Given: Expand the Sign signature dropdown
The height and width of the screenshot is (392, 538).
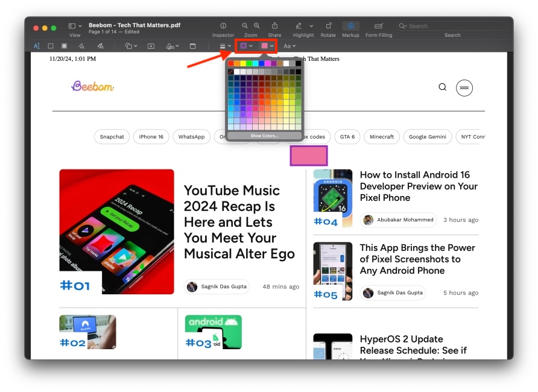Looking at the screenshot, I should [172, 46].
